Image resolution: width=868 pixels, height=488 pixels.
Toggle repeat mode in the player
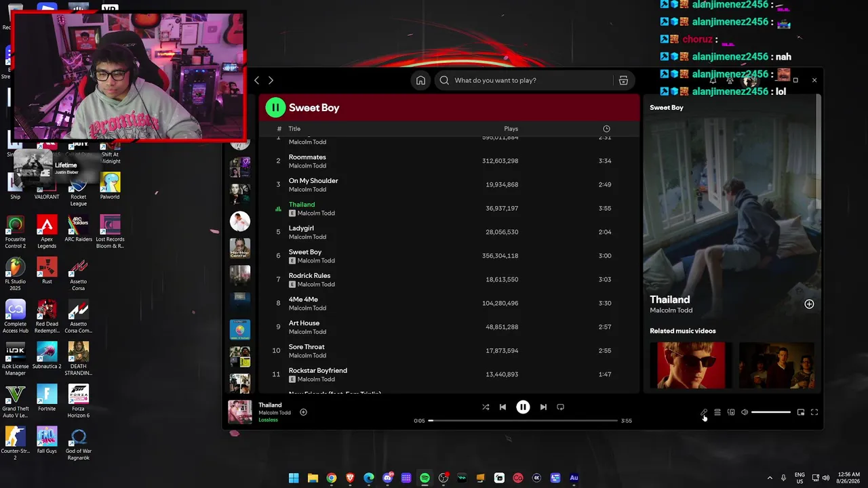(560, 407)
